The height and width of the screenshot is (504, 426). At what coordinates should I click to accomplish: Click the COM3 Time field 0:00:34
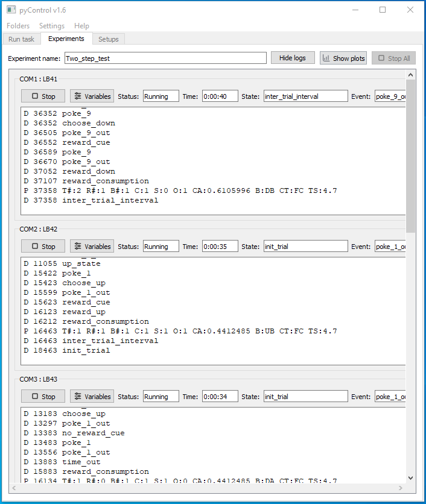coord(220,396)
